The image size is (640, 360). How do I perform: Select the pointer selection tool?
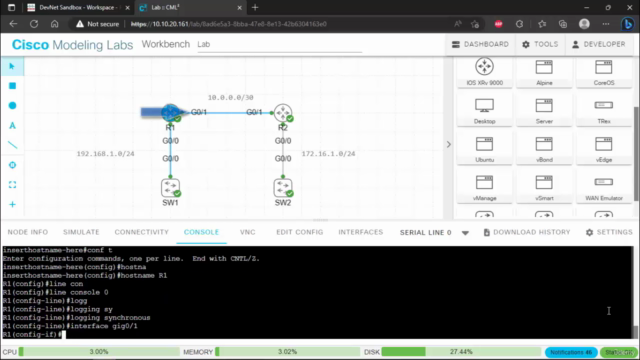click(12, 66)
